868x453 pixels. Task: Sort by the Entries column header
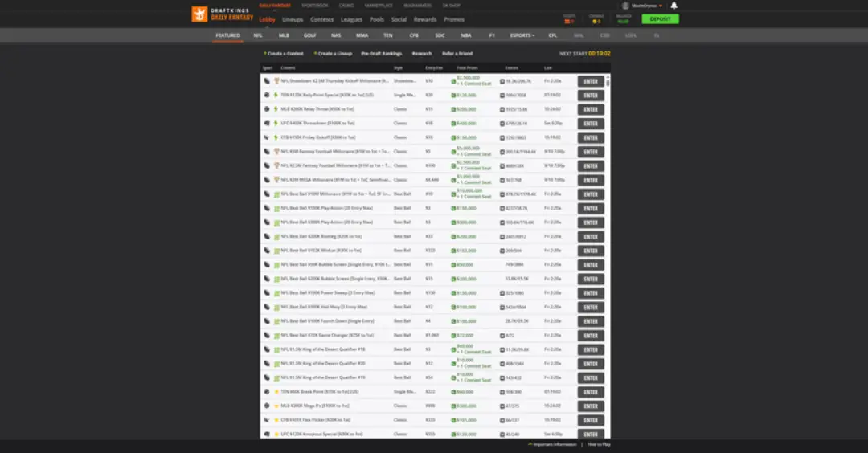(x=511, y=68)
